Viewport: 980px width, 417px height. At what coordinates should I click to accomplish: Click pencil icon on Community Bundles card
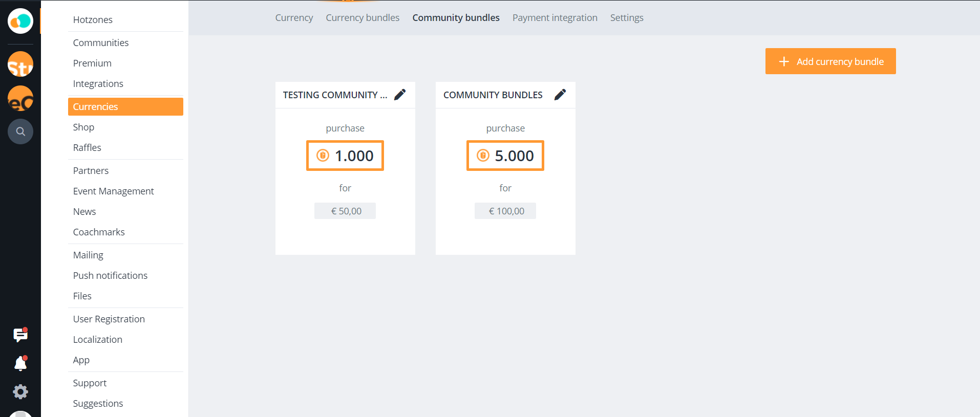click(x=560, y=95)
